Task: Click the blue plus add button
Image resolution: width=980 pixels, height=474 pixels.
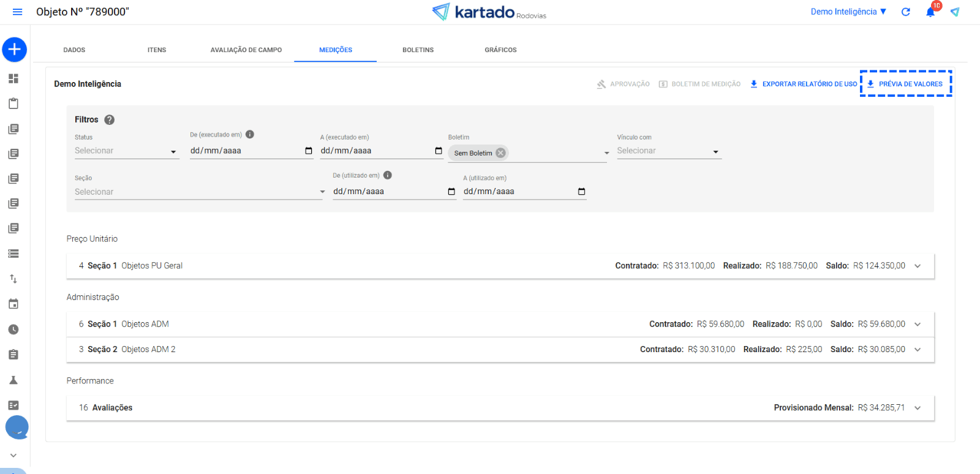Action: 15,50
